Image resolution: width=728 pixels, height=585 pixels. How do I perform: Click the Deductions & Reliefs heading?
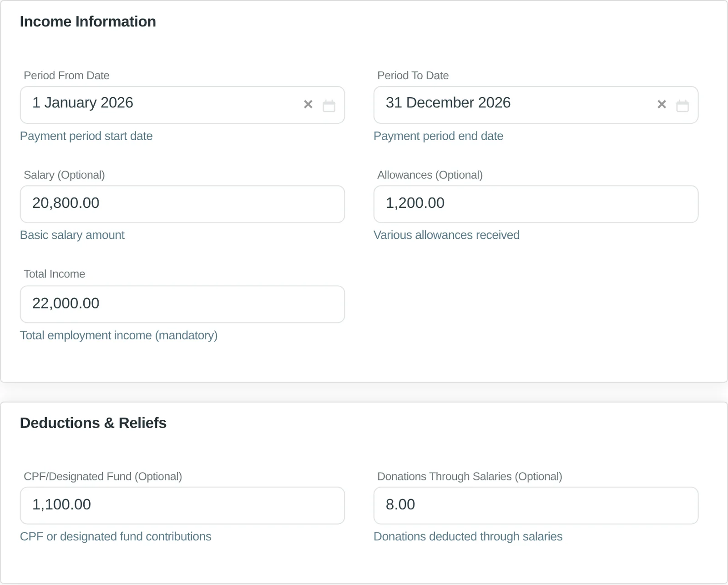(93, 423)
